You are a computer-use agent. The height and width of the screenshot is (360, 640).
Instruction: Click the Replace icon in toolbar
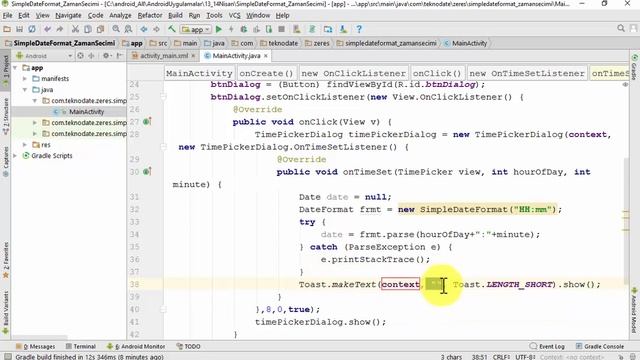[x=128, y=29]
